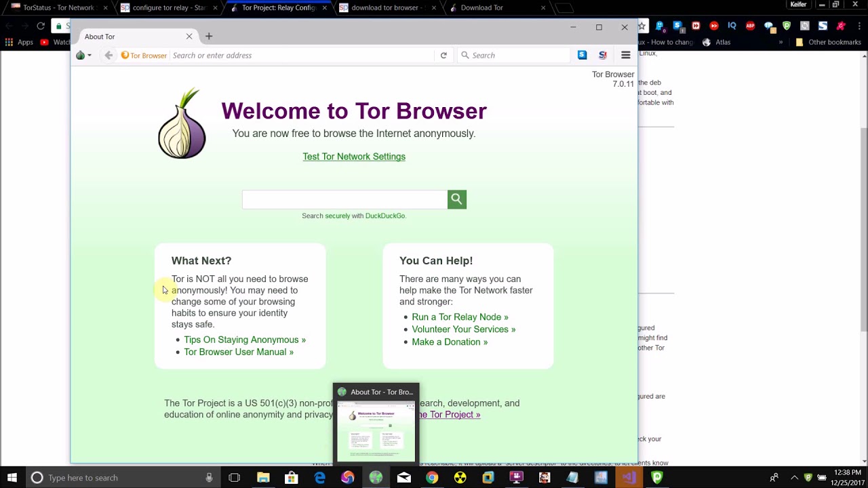Click the blue S extension icon in Tor Browser

click(582, 56)
